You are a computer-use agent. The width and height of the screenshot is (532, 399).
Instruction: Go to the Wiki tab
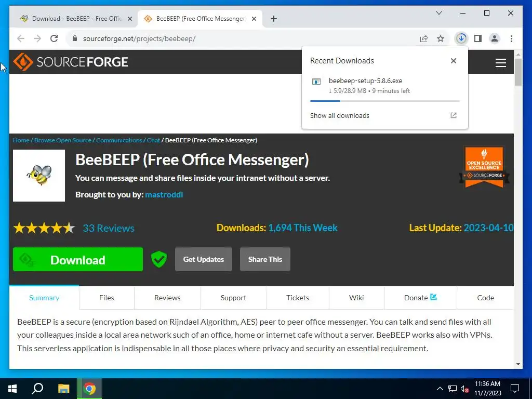pyautogui.click(x=356, y=298)
